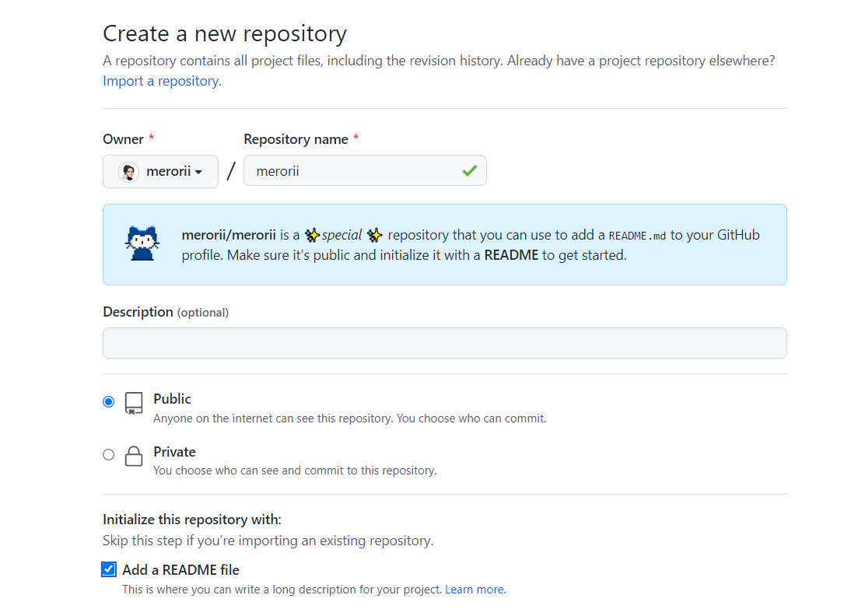Click the Owner label text
This screenshot has width=844, height=616.
click(123, 139)
